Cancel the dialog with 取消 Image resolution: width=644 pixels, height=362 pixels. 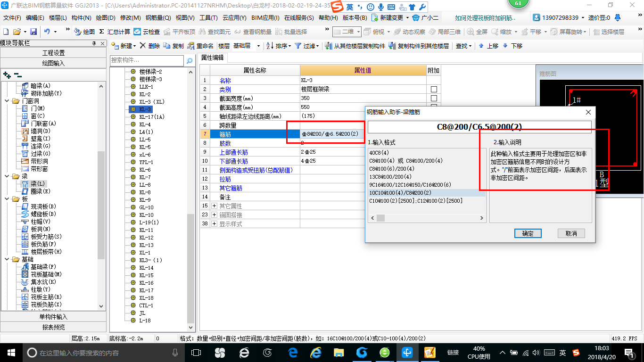tap(571, 233)
